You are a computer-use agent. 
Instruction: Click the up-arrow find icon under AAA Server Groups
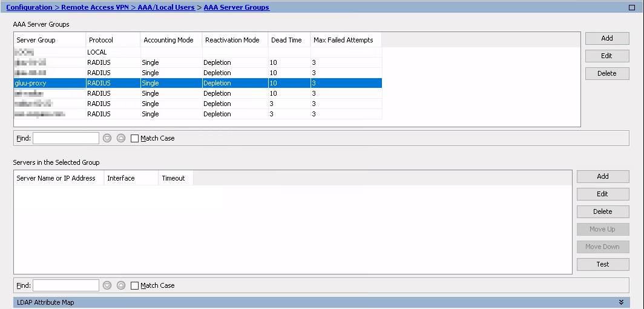[120, 138]
